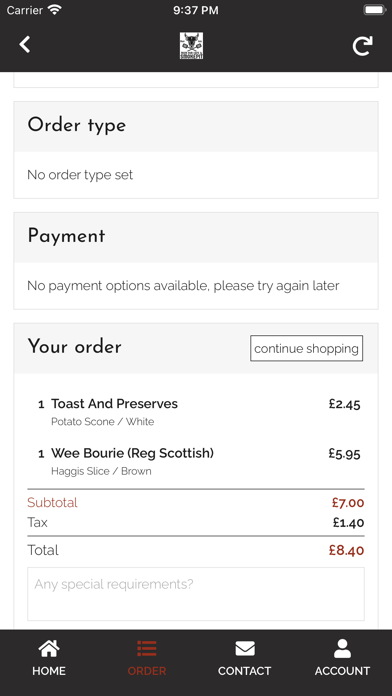The height and width of the screenshot is (696, 392).
Task: Tap the battery status icon
Action: tap(374, 10)
